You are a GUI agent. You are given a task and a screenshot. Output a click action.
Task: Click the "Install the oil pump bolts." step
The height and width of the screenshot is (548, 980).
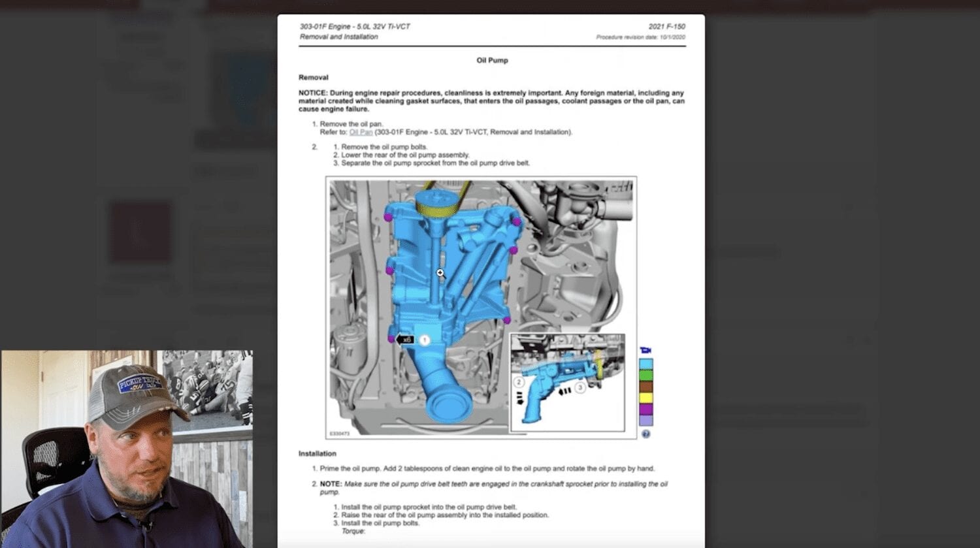[x=380, y=523]
